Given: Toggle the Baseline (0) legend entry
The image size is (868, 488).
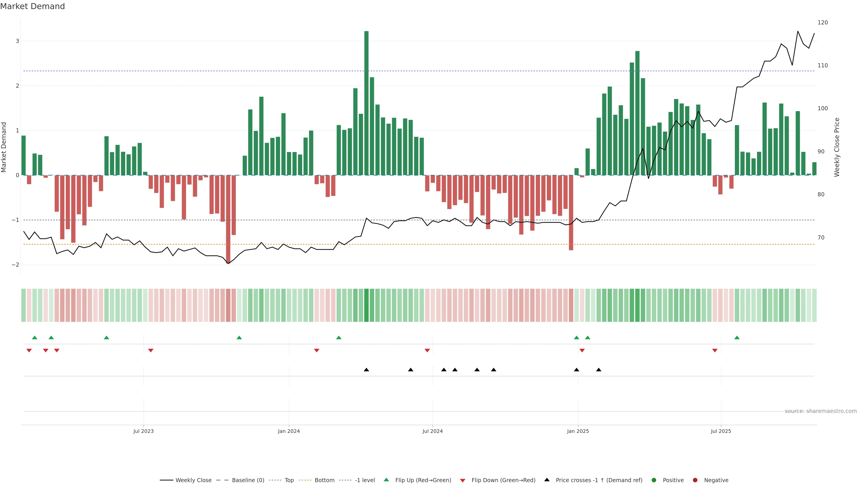Looking at the screenshot, I should [248, 480].
